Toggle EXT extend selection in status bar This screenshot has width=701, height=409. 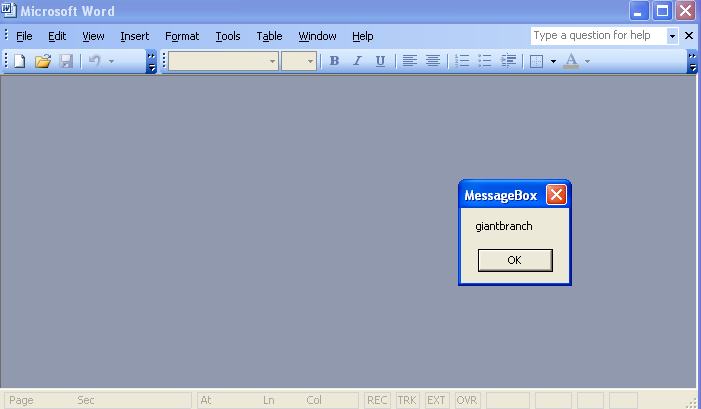point(436,400)
